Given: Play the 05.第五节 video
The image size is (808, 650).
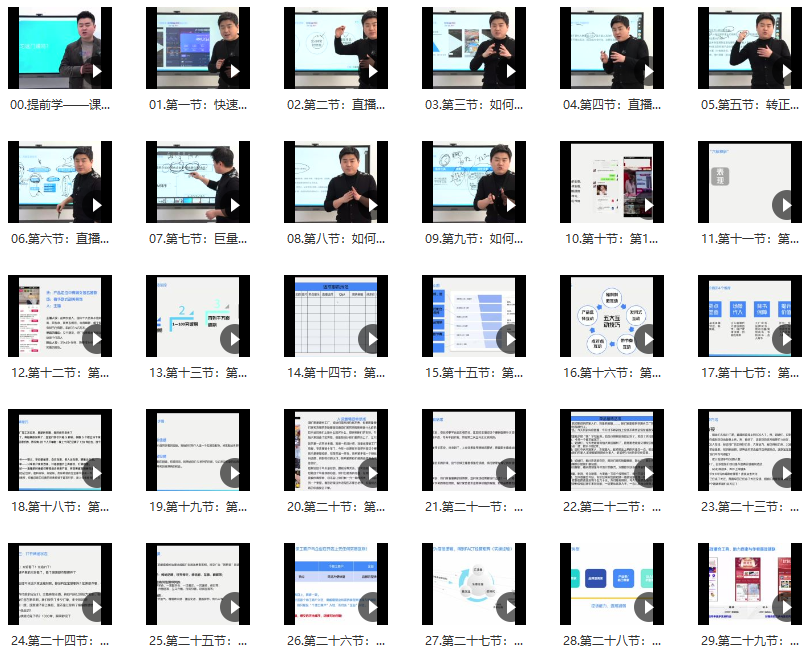Looking at the screenshot, I should pos(786,71).
